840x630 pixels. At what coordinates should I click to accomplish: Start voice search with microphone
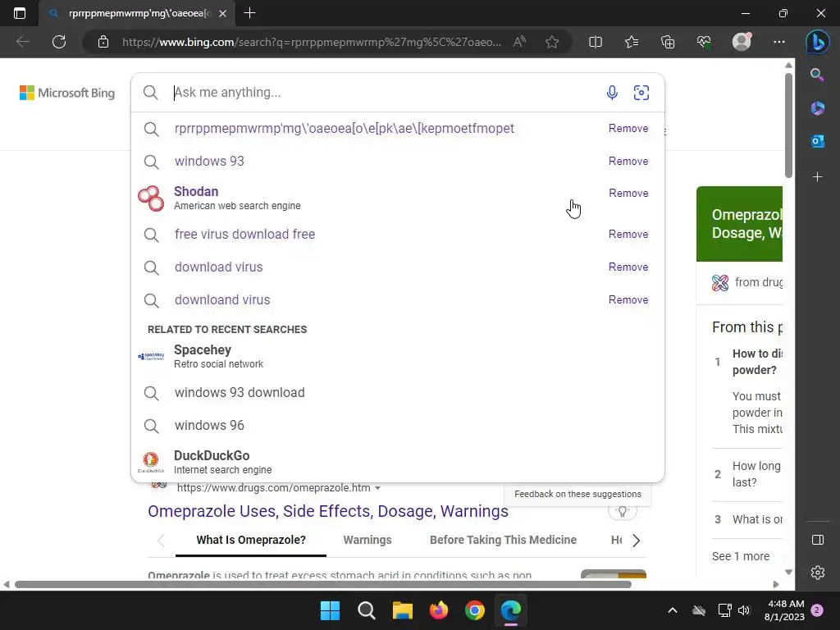click(x=612, y=93)
